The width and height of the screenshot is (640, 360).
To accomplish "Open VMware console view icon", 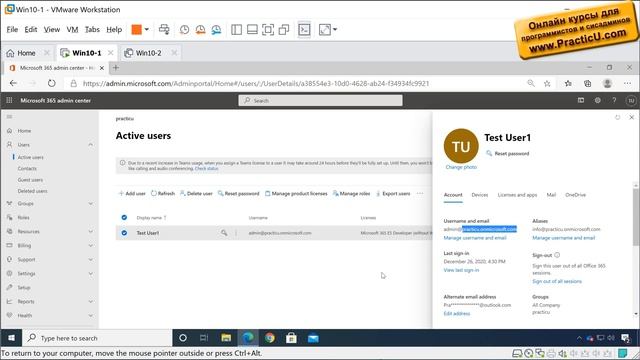I will pyautogui.click(x=304, y=29).
